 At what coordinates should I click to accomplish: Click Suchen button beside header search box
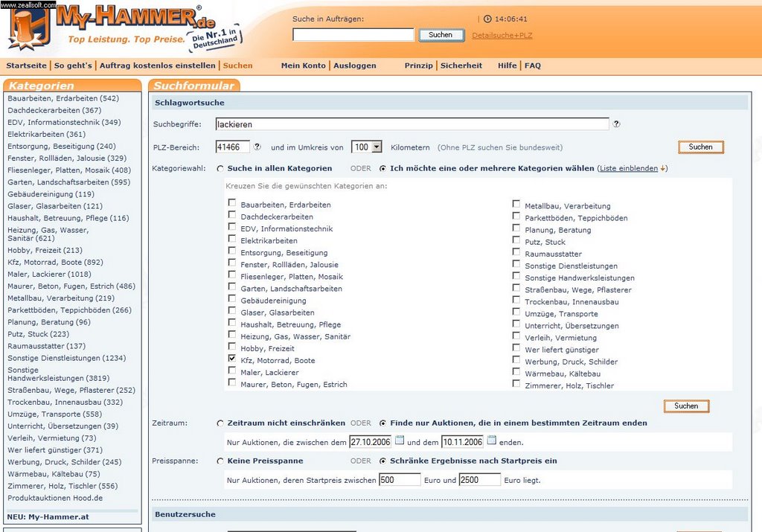pos(441,35)
